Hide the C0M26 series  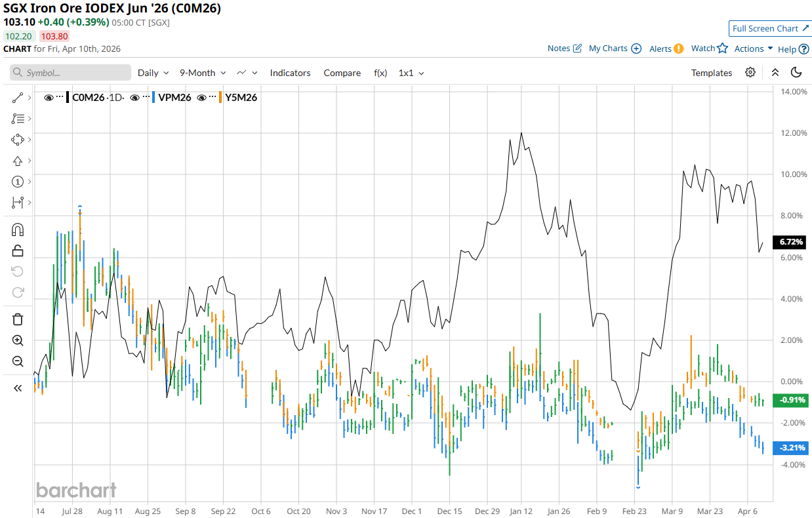click(x=49, y=98)
